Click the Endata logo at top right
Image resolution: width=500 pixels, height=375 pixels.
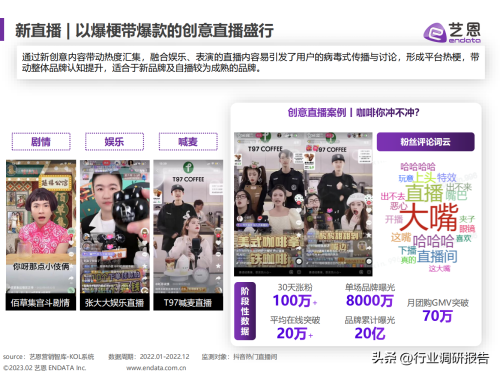pos(452,32)
